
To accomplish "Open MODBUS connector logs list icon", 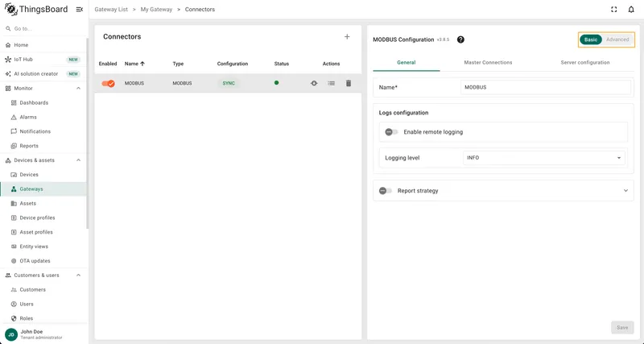I will 331,84.
